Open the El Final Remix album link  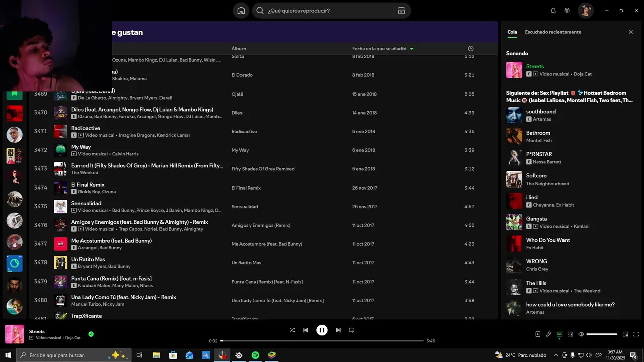point(246,188)
